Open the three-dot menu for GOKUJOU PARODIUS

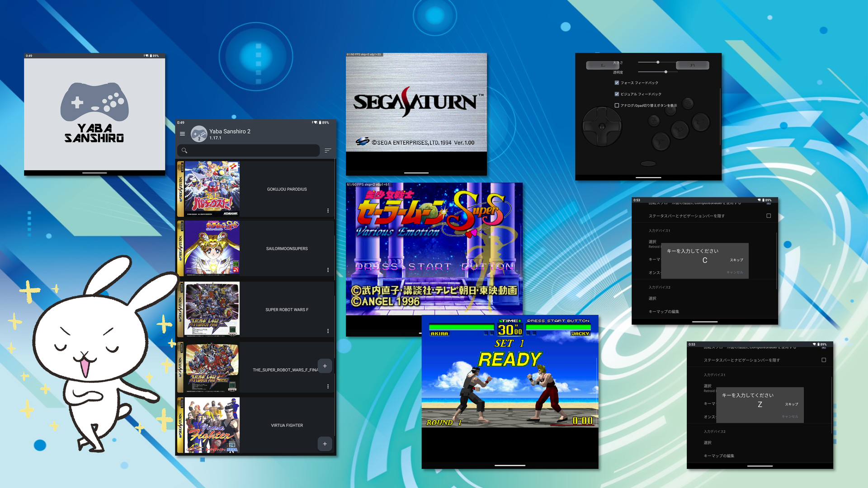tap(328, 211)
